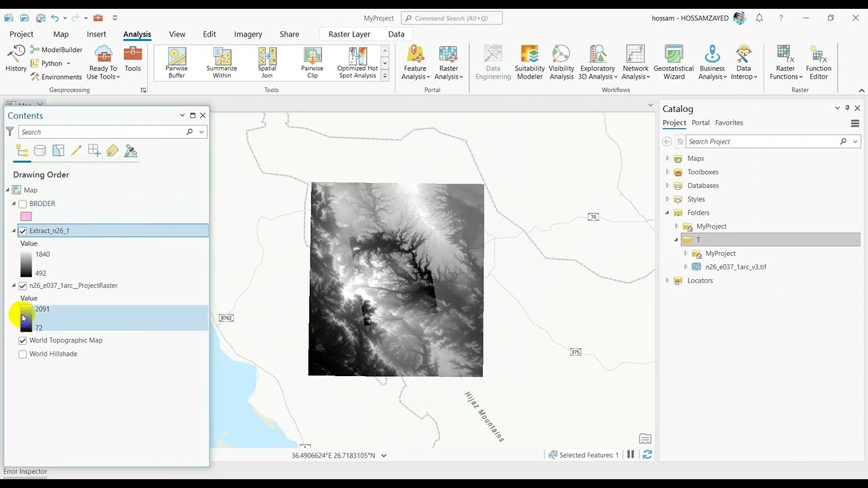
Task: Open the Imagery ribbon tab
Action: [248, 34]
